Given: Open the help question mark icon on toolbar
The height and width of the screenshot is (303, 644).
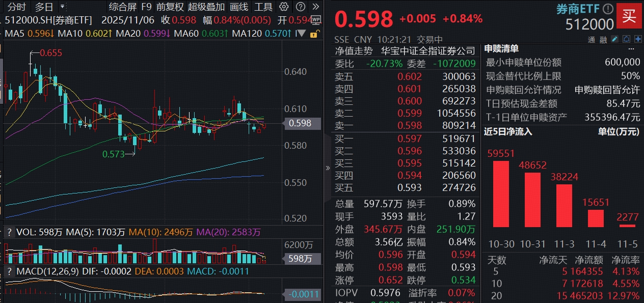Looking at the screenshot, I should pyautogui.click(x=300, y=7).
